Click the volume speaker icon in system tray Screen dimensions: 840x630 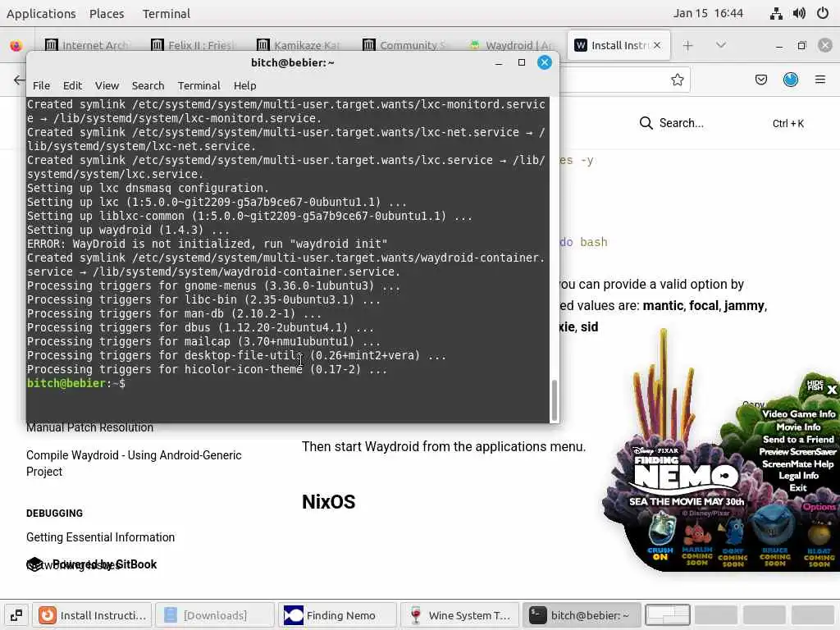pyautogui.click(x=799, y=13)
